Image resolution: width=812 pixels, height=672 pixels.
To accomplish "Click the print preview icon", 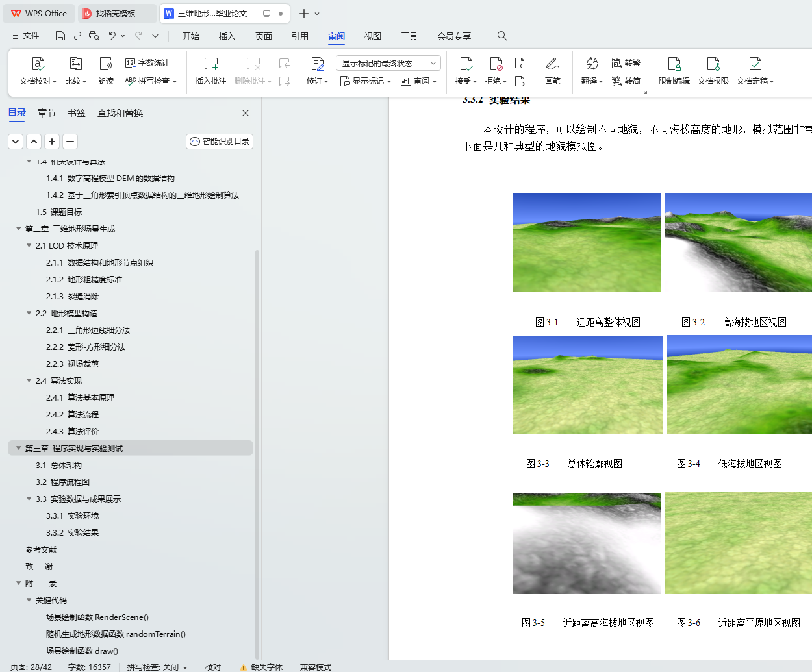I will (x=94, y=36).
